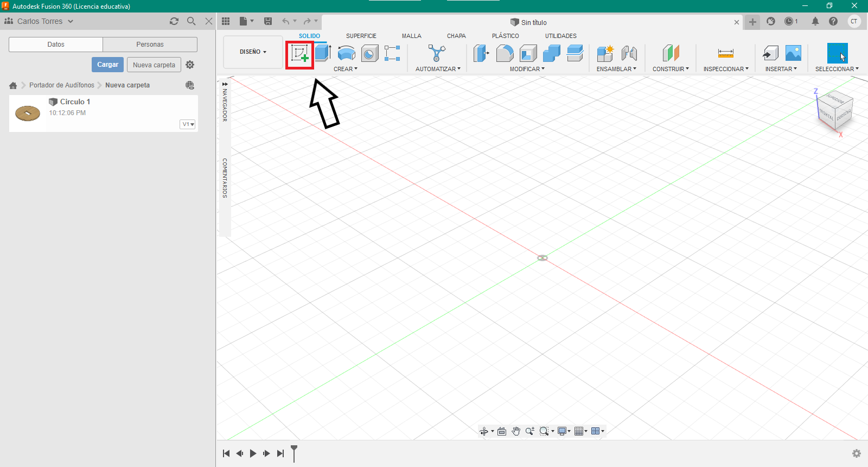Open data panel settings gear

pyautogui.click(x=190, y=65)
